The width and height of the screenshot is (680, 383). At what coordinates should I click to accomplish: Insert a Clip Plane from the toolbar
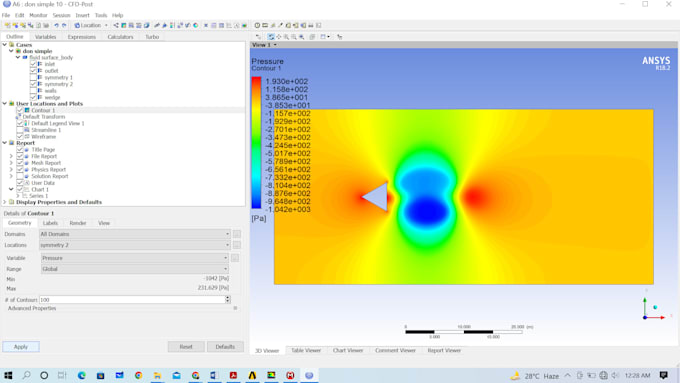[x=187, y=25]
